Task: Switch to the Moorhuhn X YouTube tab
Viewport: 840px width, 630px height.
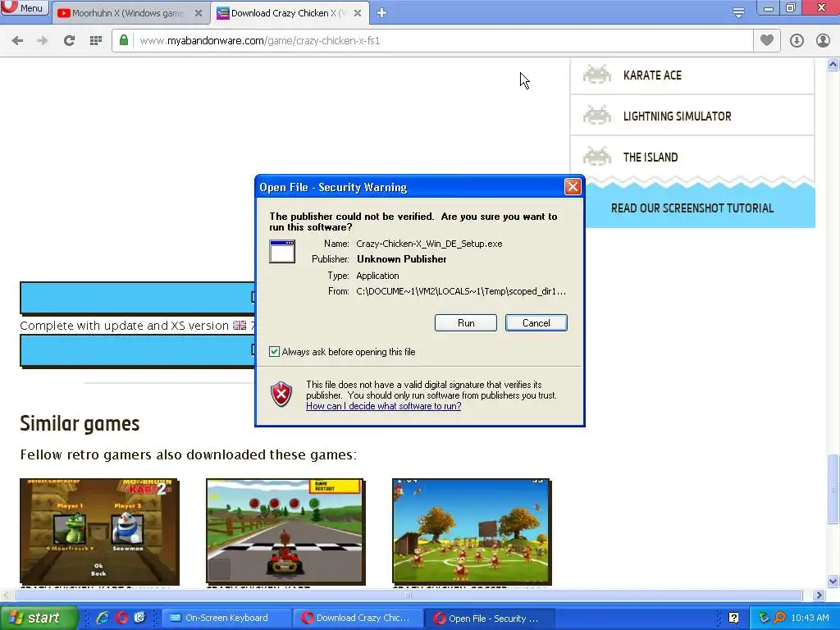Action: [x=129, y=13]
